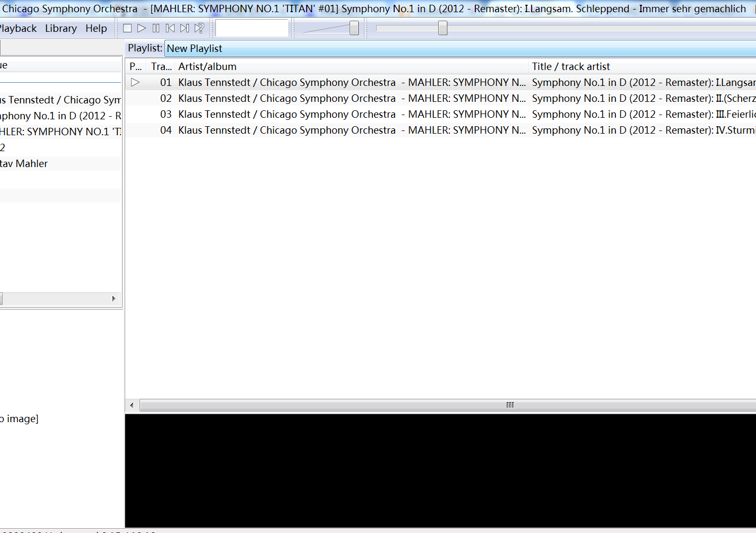
Task: Open the Help menu
Action: (96, 28)
